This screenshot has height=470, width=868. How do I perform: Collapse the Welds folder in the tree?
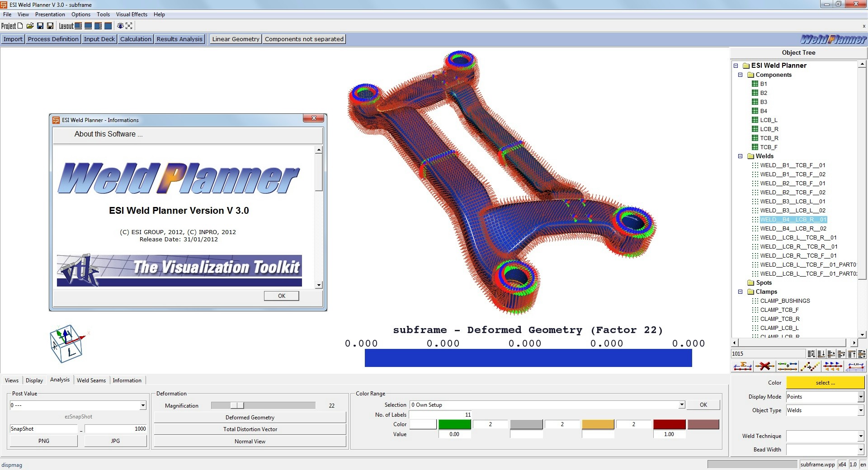[x=740, y=156]
